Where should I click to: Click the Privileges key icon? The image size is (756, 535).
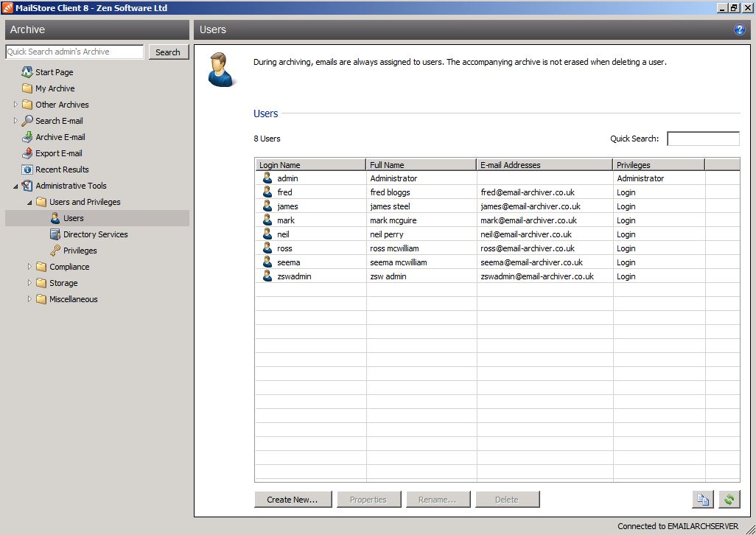point(55,251)
